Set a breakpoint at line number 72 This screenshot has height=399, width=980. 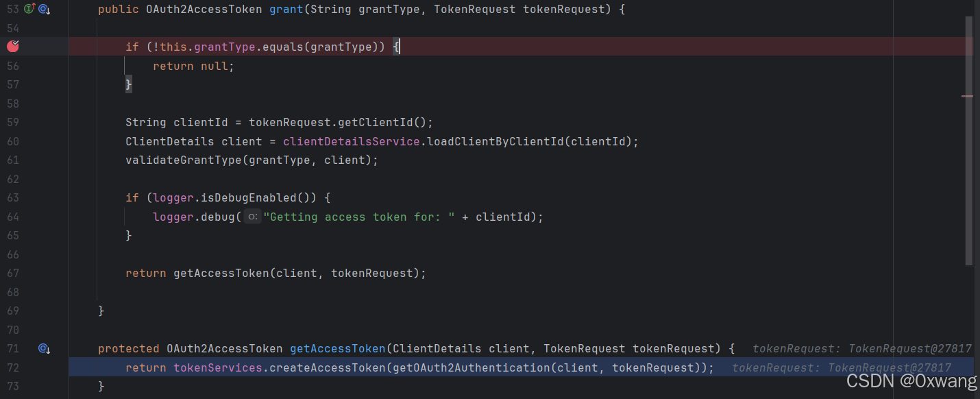12,367
